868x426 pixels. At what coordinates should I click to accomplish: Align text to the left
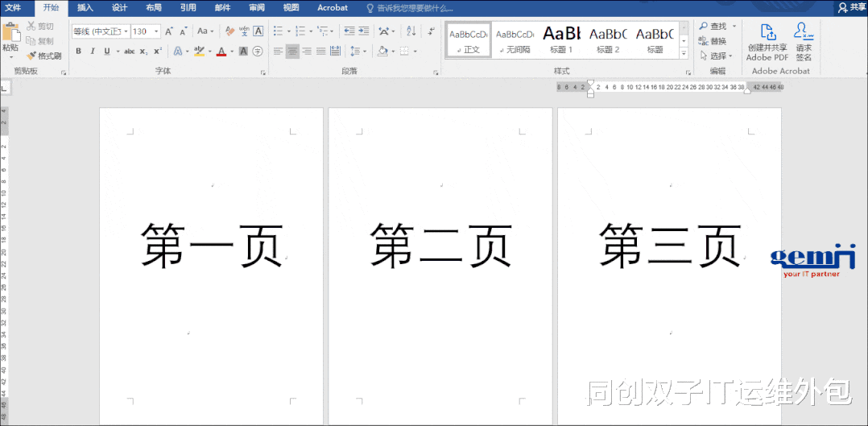coord(278,51)
